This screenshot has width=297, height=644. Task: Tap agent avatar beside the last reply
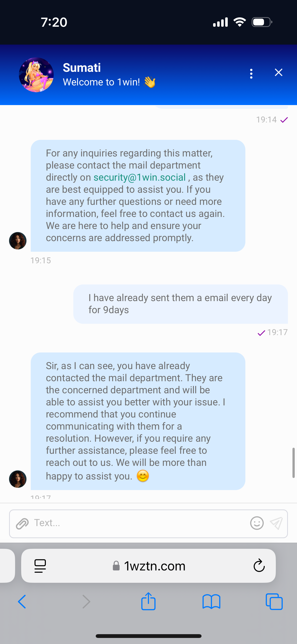point(18,479)
